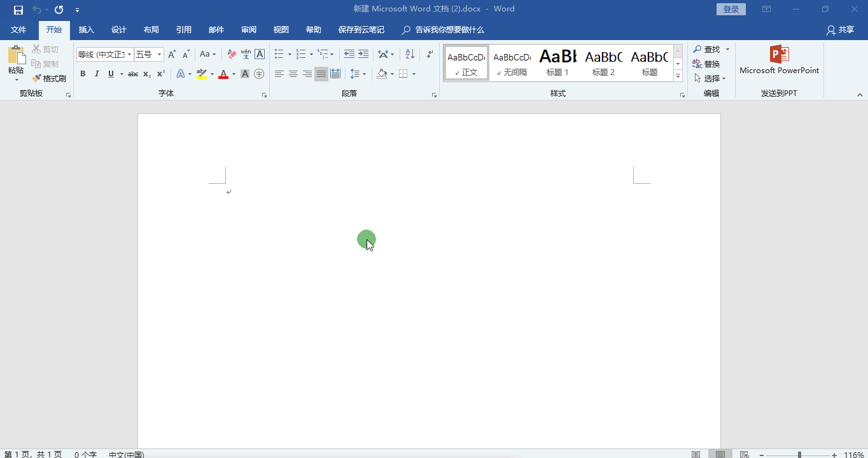Switch to Read Mode view in the status bar
Image resolution: width=868 pixels, height=458 pixels.
(696, 454)
